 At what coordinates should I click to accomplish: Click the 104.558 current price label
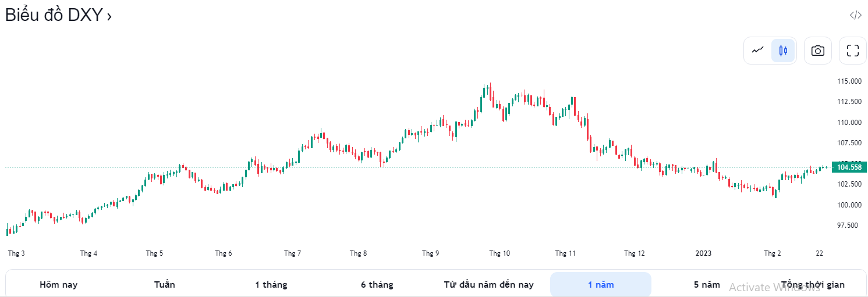click(849, 167)
